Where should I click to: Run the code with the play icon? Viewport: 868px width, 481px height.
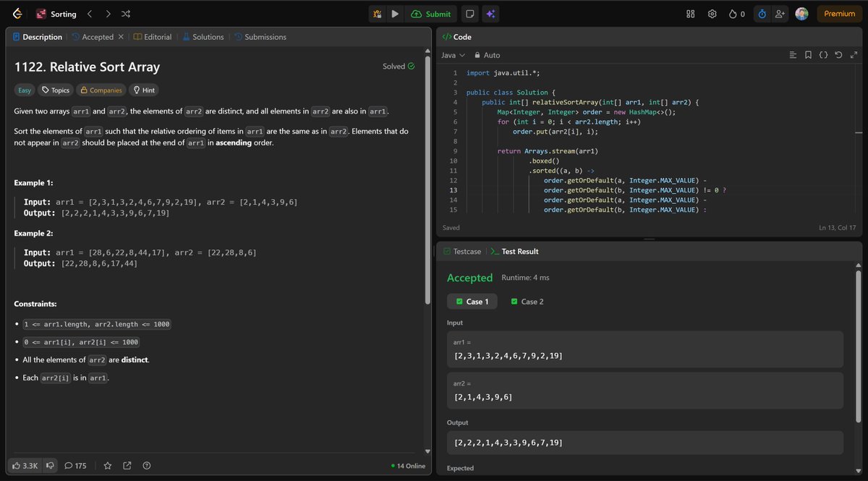[x=394, y=14]
